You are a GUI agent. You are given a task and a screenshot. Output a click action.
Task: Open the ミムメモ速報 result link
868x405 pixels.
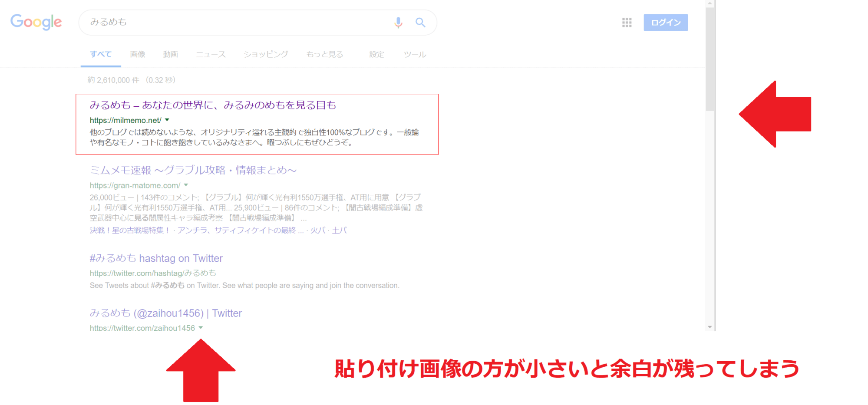[x=193, y=170]
